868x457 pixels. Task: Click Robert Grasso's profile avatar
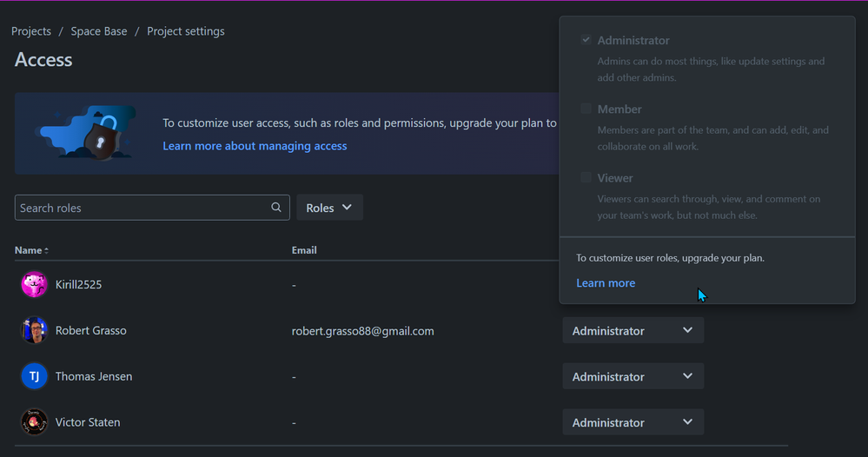34,330
